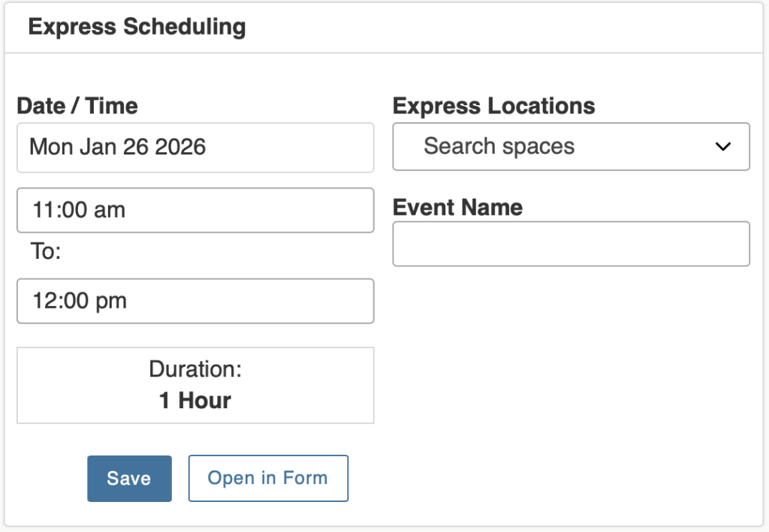Save the express scheduling reservation
Image resolution: width=769 pixels, height=532 pixels.
(x=129, y=478)
